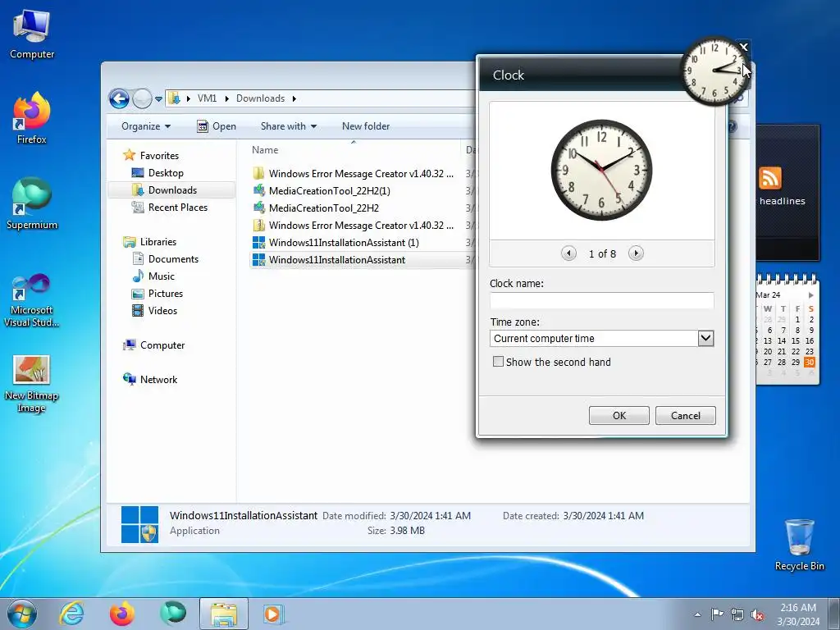Click the muted volume tray icon

click(x=757, y=614)
